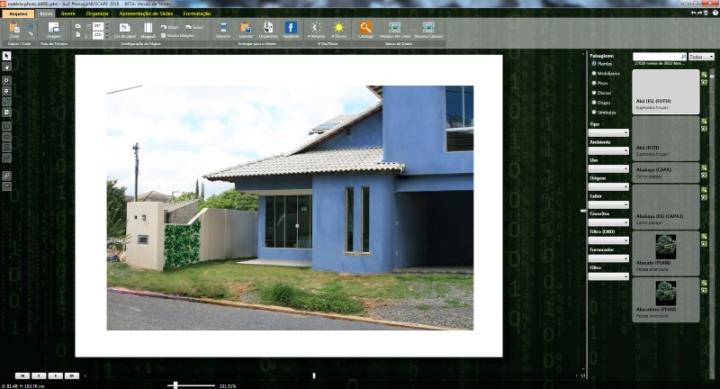
Task: Open the Todos dropdown beside search
Action: pos(701,56)
